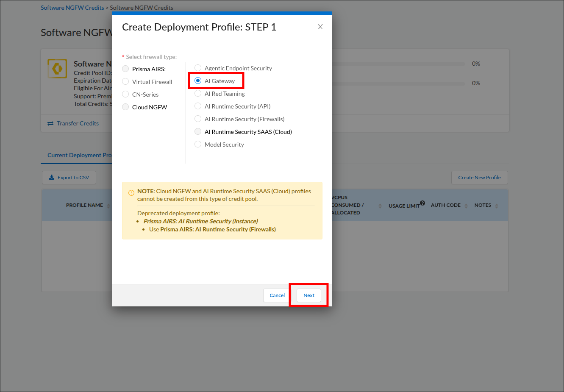
Task: Close the Create Deployment Profile dialog
Action: [x=320, y=27]
